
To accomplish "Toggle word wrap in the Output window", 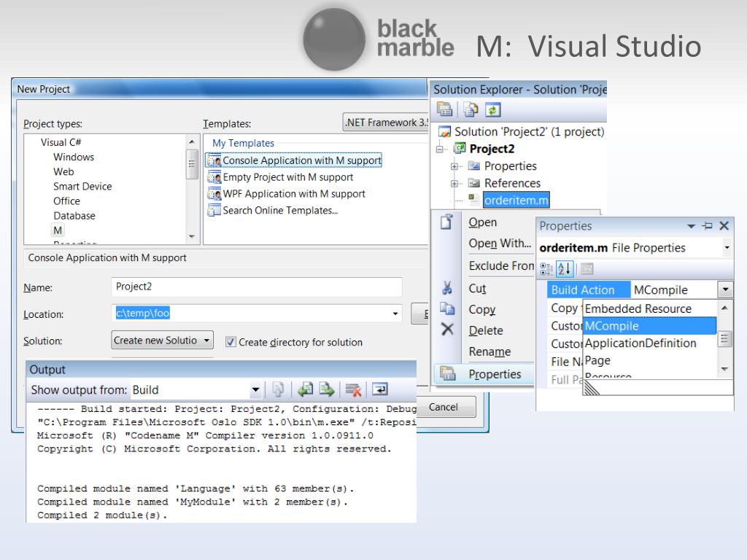I will [x=379, y=389].
